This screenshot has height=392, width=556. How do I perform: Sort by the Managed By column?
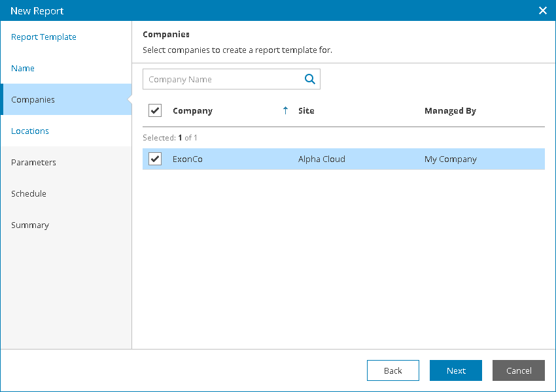[x=450, y=111]
